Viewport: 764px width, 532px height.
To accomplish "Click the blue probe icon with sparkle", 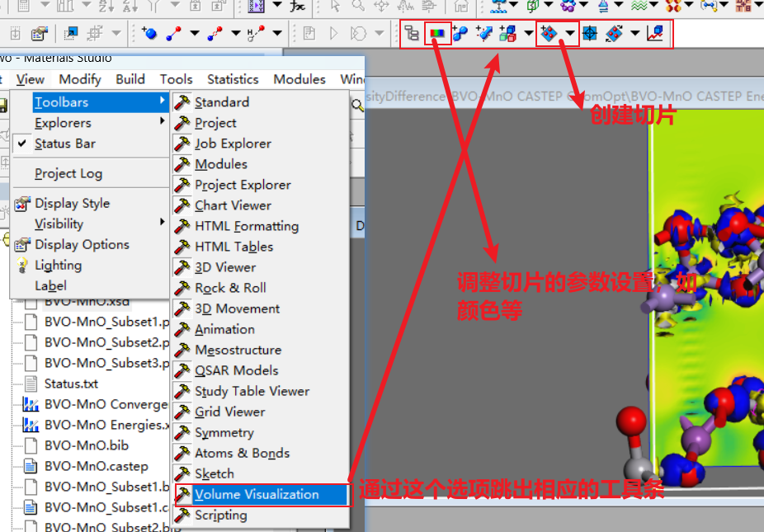I will [x=483, y=33].
